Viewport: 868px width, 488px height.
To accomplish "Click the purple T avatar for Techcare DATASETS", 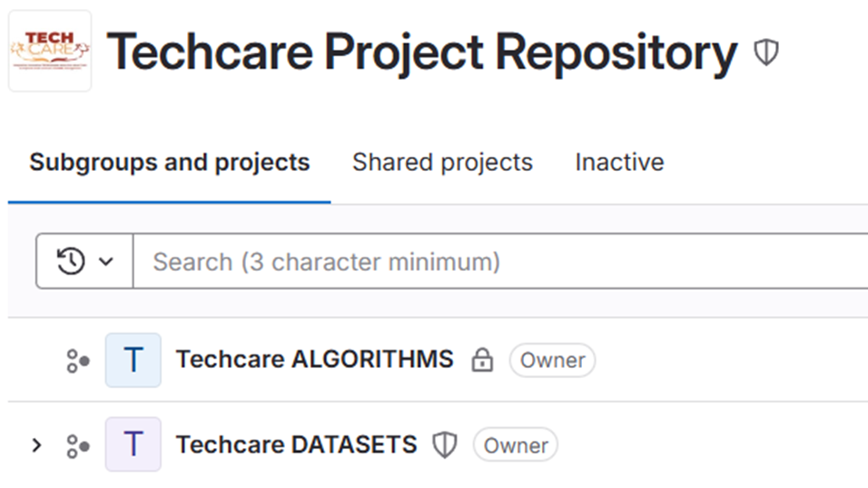I will [133, 445].
